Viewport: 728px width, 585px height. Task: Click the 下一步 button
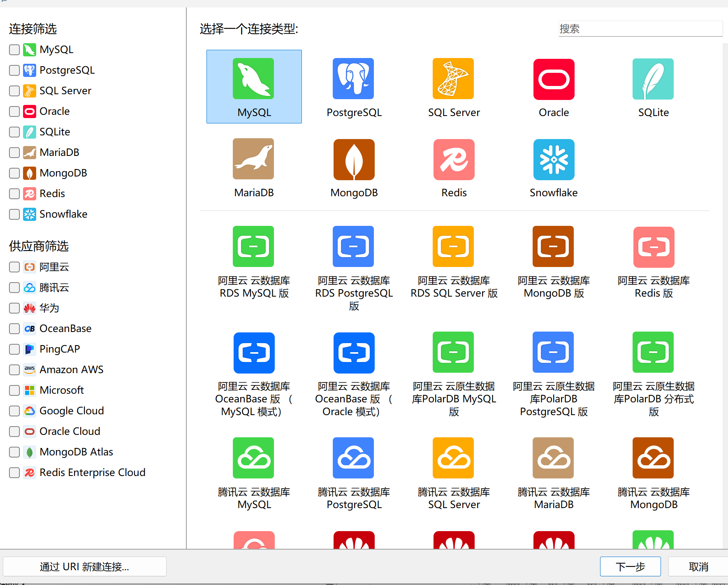click(630, 566)
